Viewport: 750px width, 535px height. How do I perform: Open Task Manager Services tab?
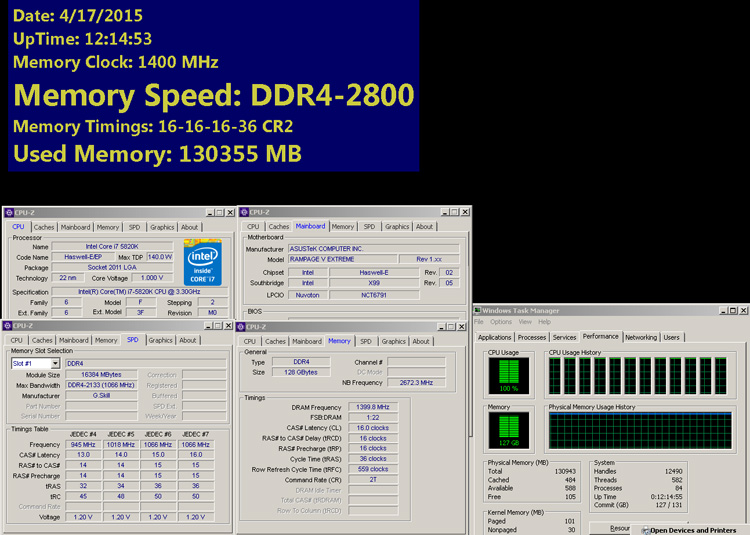click(564, 337)
